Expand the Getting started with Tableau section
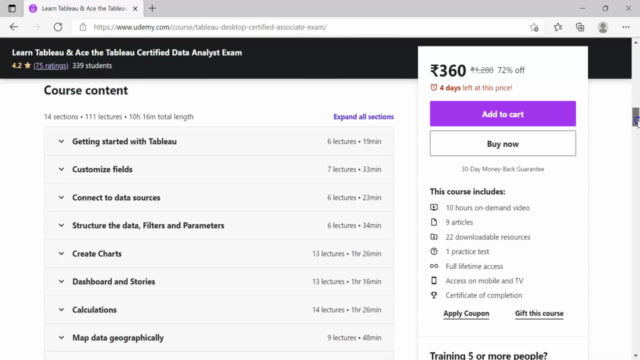The width and height of the screenshot is (640, 360). (x=219, y=141)
